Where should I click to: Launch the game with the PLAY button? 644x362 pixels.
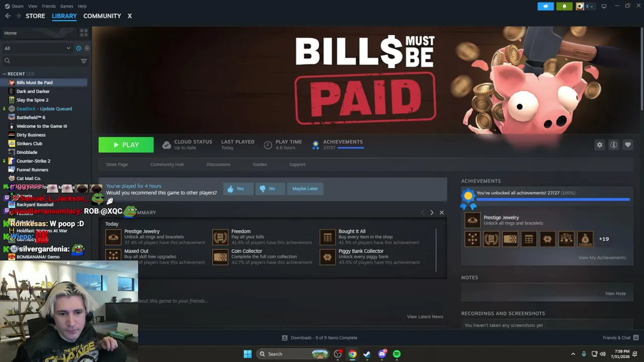126,145
